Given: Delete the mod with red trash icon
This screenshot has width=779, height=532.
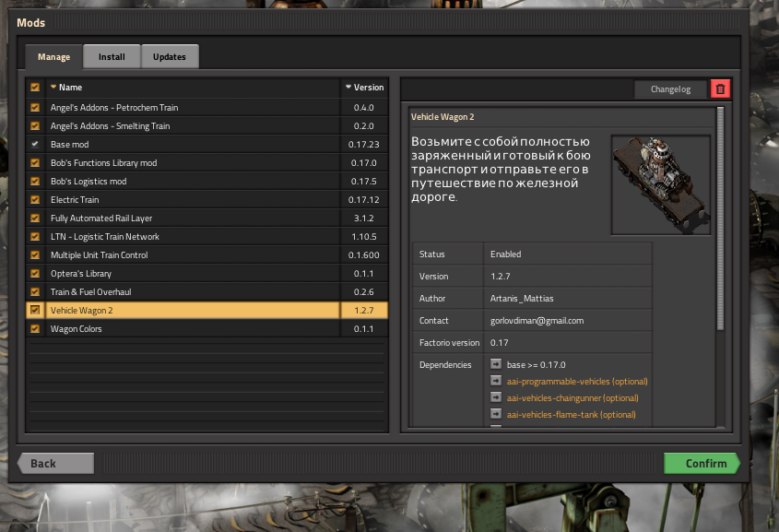Looking at the screenshot, I should [x=720, y=89].
